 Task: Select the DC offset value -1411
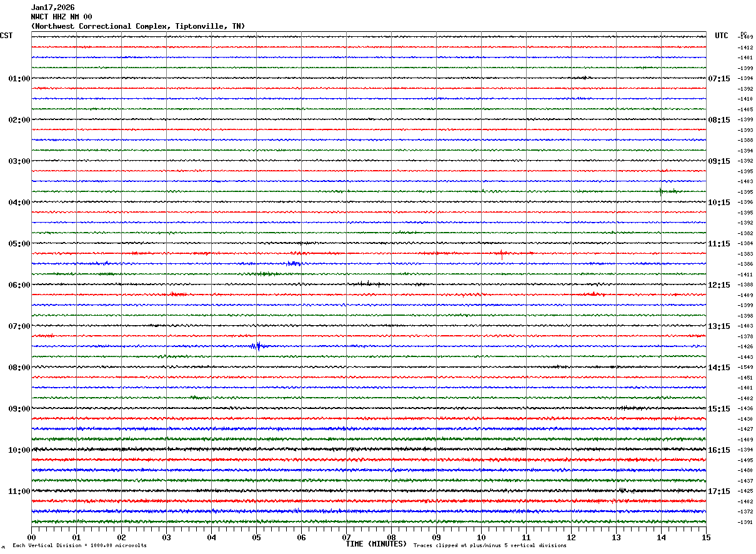click(745, 274)
